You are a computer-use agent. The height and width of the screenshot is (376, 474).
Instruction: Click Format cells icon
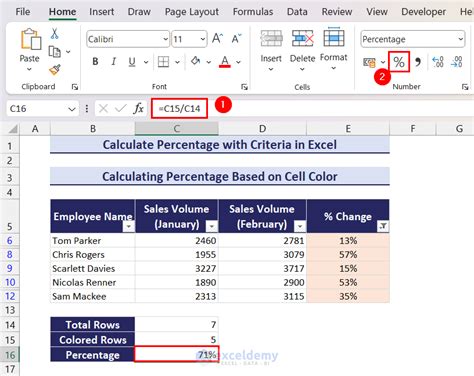pyautogui.click(x=334, y=37)
